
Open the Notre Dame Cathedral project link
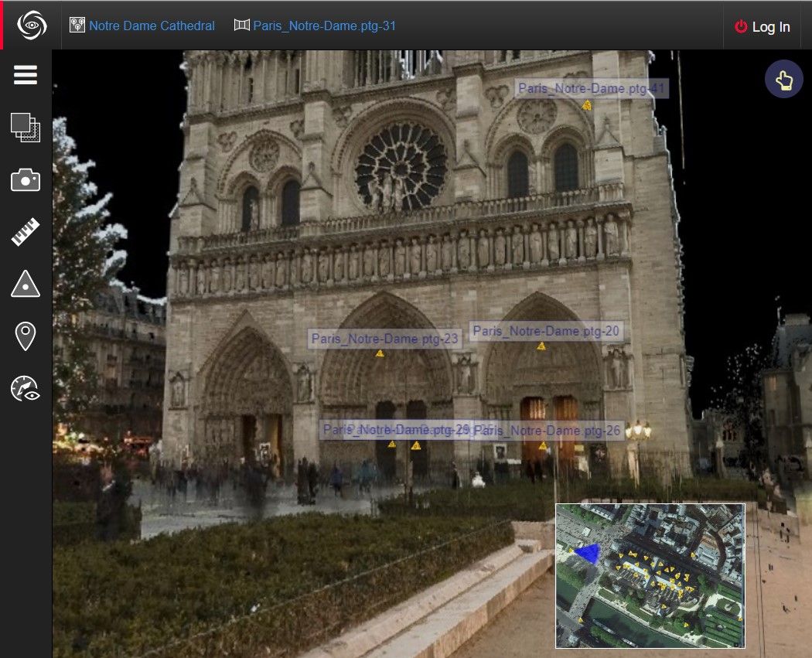pyautogui.click(x=152, y=26)
